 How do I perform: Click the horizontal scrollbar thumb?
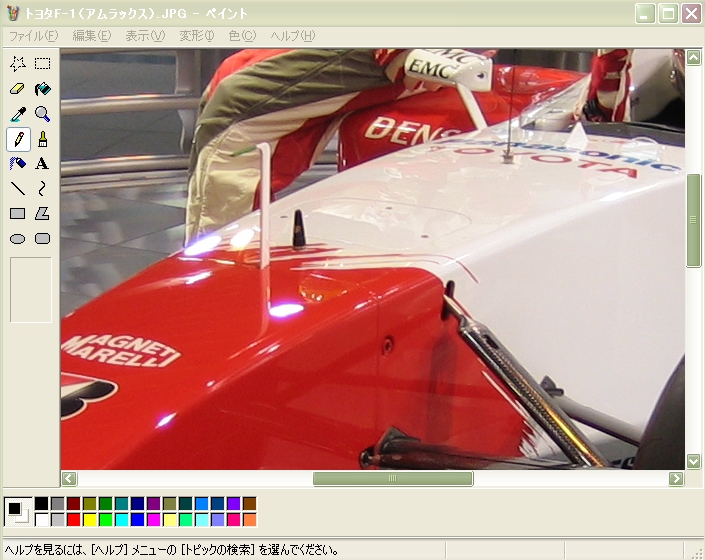tap(392, 479)
